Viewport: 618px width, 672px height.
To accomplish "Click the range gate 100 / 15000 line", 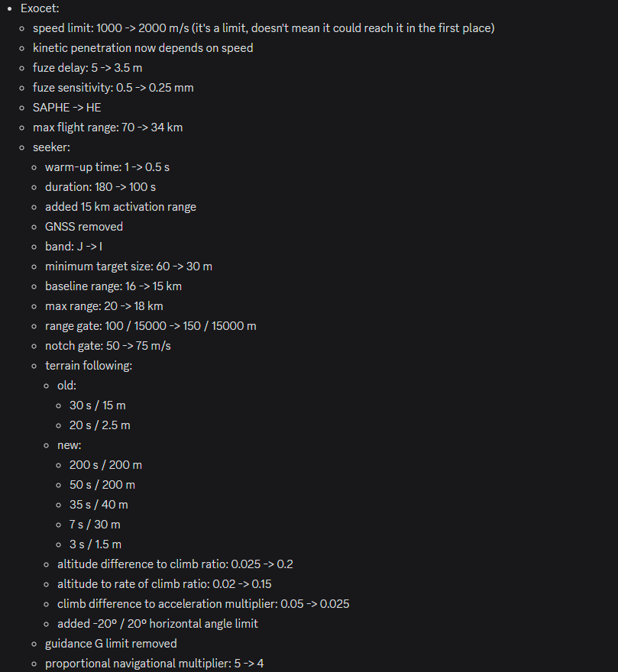I will [x=150, y=326].
